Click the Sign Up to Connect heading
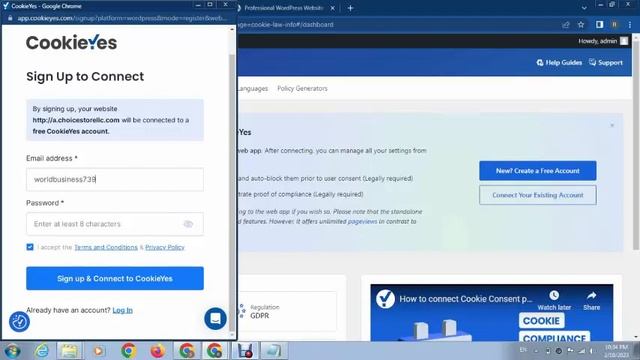This screenshot has height=360, width=640. 85,76
